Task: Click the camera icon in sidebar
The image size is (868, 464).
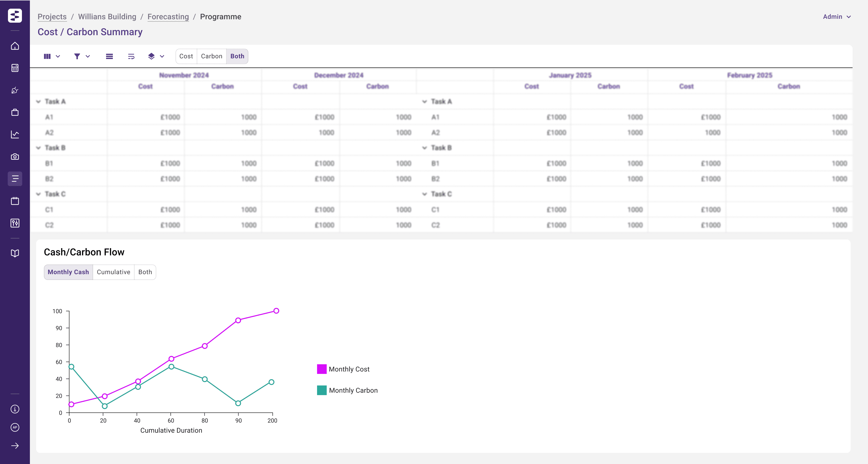Action: [x=15, y=157]
